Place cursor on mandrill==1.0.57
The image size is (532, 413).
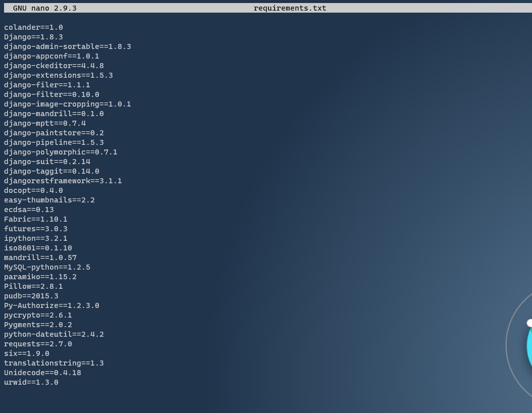coord(40,257)
